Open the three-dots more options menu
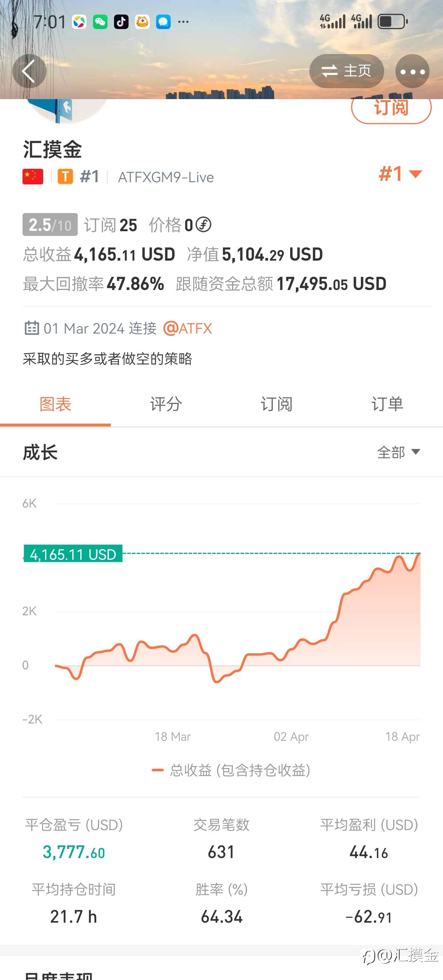 coord(412,71)
